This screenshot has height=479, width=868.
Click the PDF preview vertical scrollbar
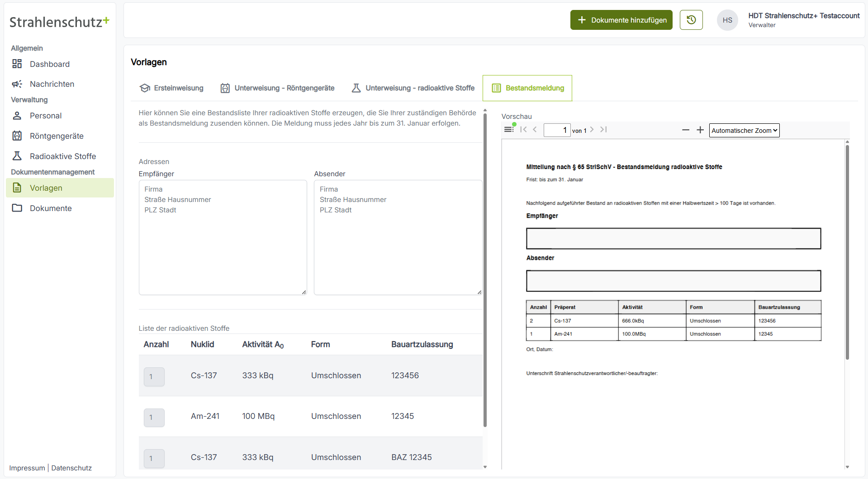click(847, 252)
